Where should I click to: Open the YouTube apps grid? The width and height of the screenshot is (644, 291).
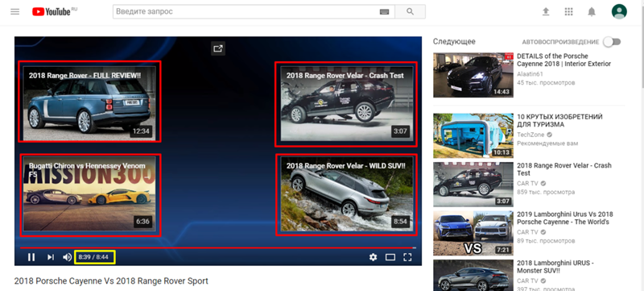coord(569,12)
